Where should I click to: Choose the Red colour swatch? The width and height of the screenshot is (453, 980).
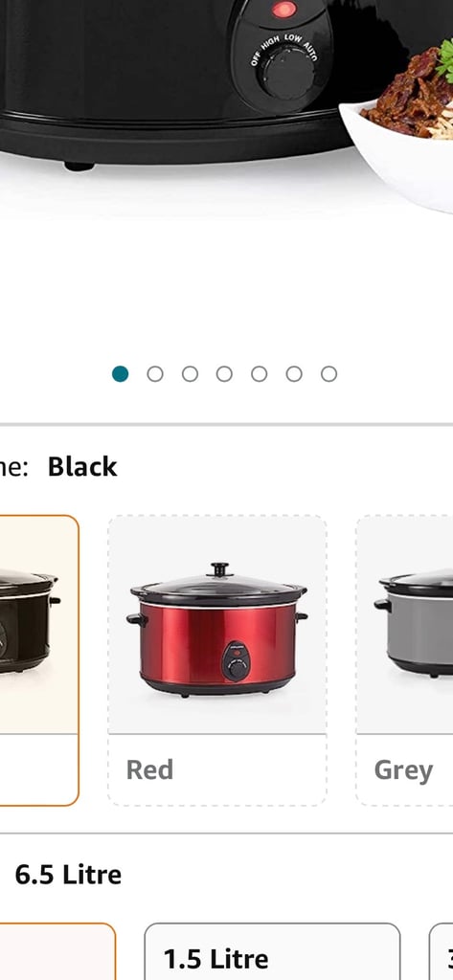217,660
